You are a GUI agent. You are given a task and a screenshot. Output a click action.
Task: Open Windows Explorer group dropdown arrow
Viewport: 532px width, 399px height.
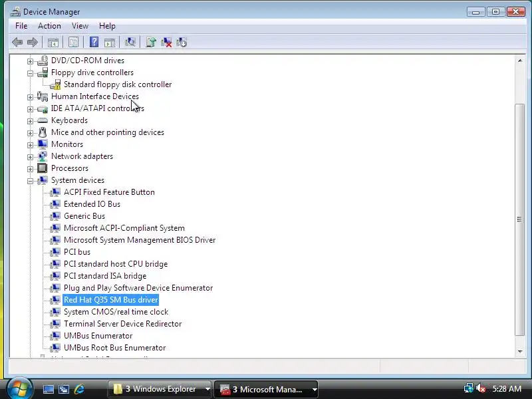tap(207, 389)
